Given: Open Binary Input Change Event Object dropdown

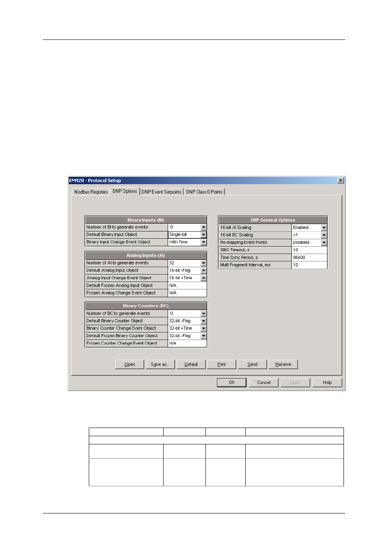Looking at the screenshot, I should click(203, 242).
